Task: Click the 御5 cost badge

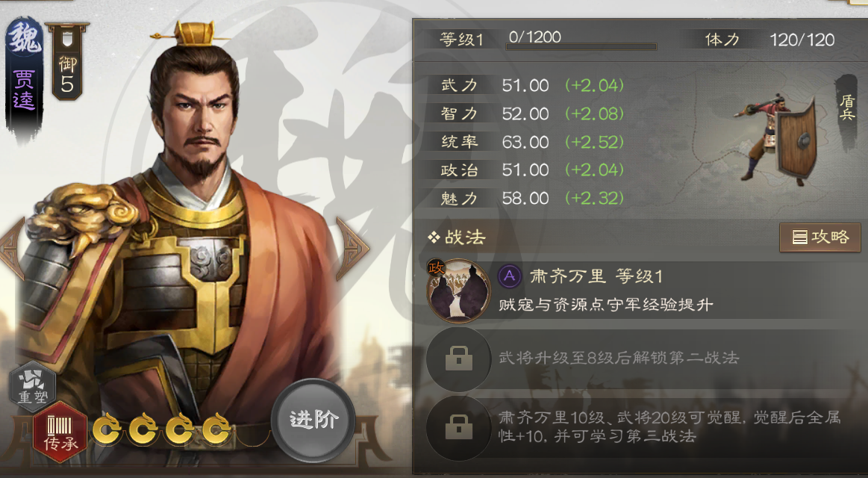Action: click(x=67, y=62)
